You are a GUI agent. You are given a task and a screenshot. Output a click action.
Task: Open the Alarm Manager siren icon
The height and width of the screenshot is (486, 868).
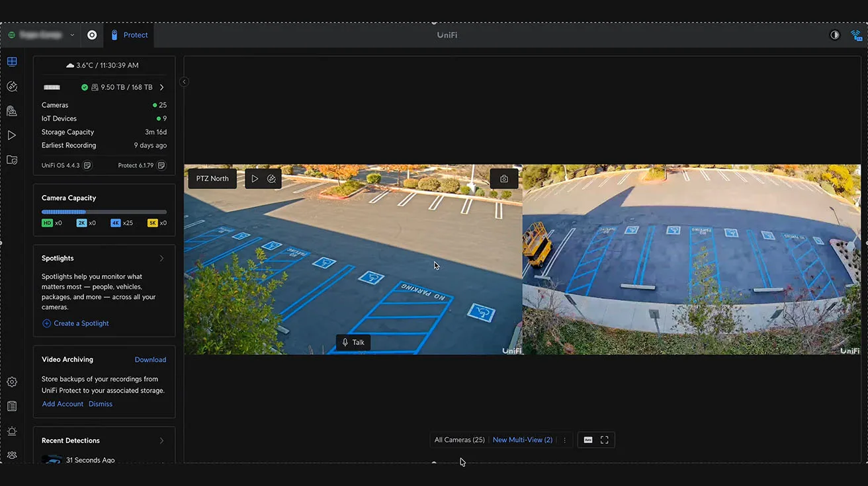pos(12,431)
